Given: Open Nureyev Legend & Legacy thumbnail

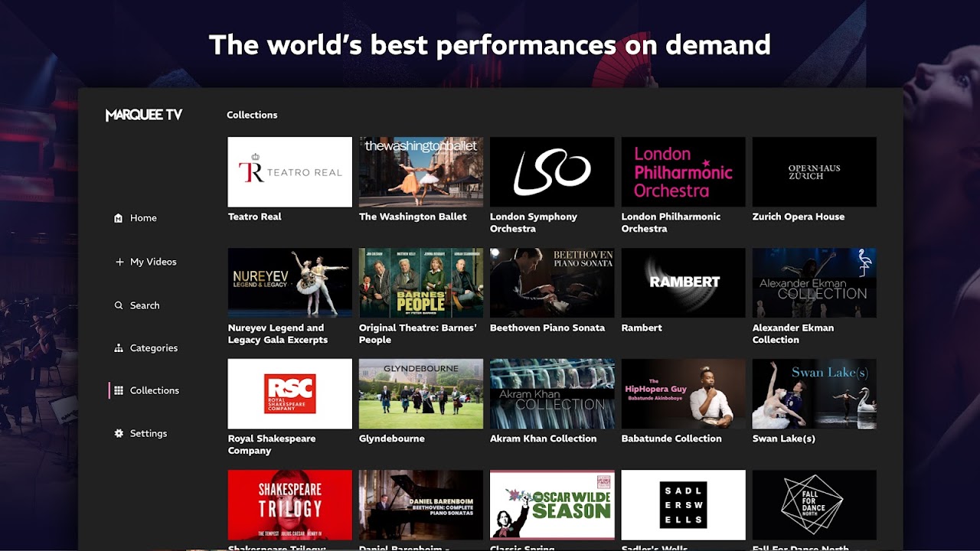Looking at the screenshot, I should [290, 283].
